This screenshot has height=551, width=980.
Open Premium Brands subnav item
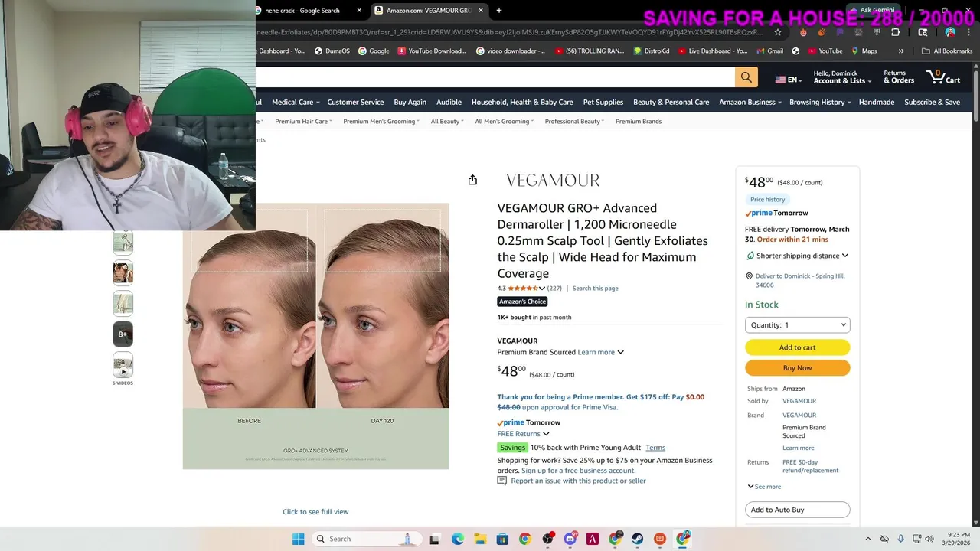(639, 121)
